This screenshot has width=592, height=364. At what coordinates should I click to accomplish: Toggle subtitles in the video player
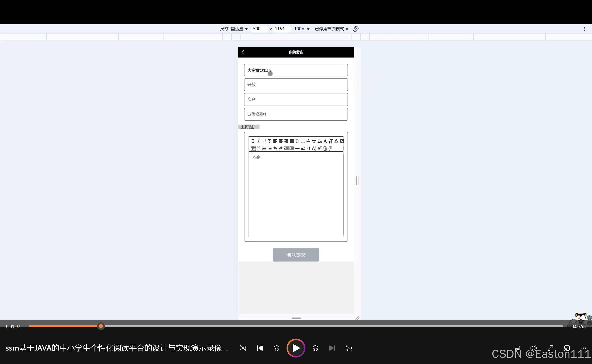517,348
